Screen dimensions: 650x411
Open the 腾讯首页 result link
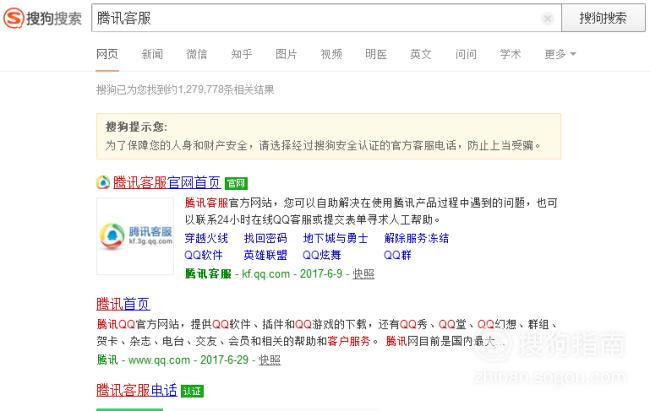coord(123,304)
